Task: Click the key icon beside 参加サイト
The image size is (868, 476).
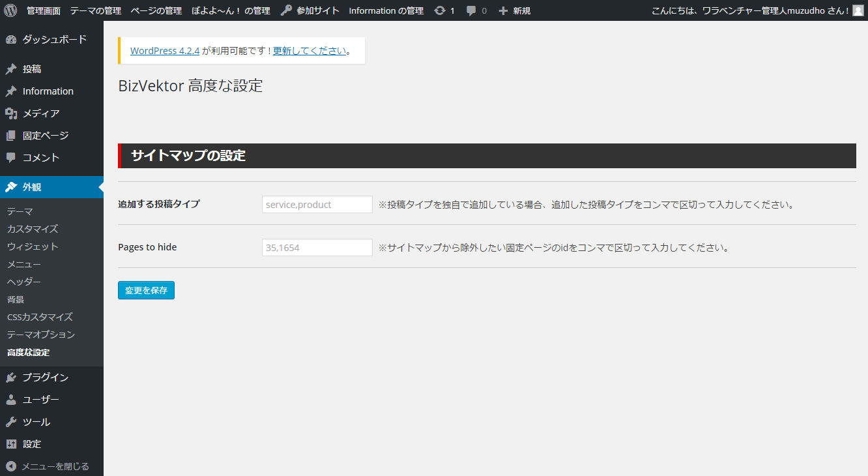Action: (x=286, y=10)
